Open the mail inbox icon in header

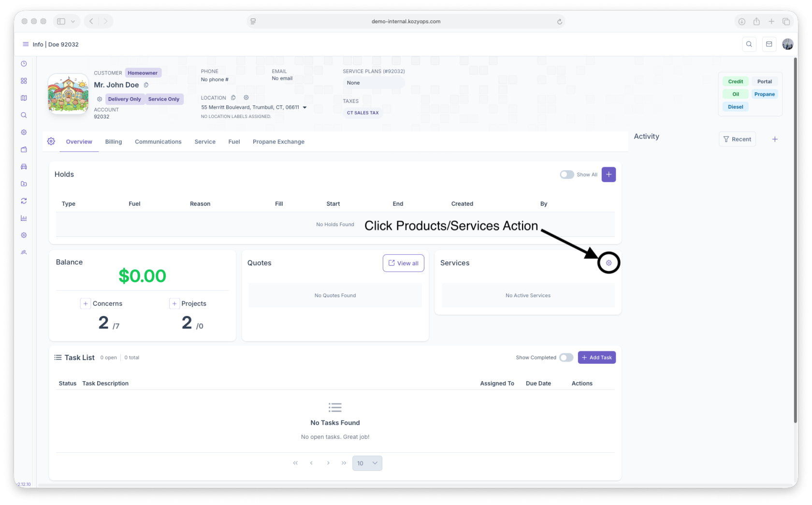tap(769, 44)
